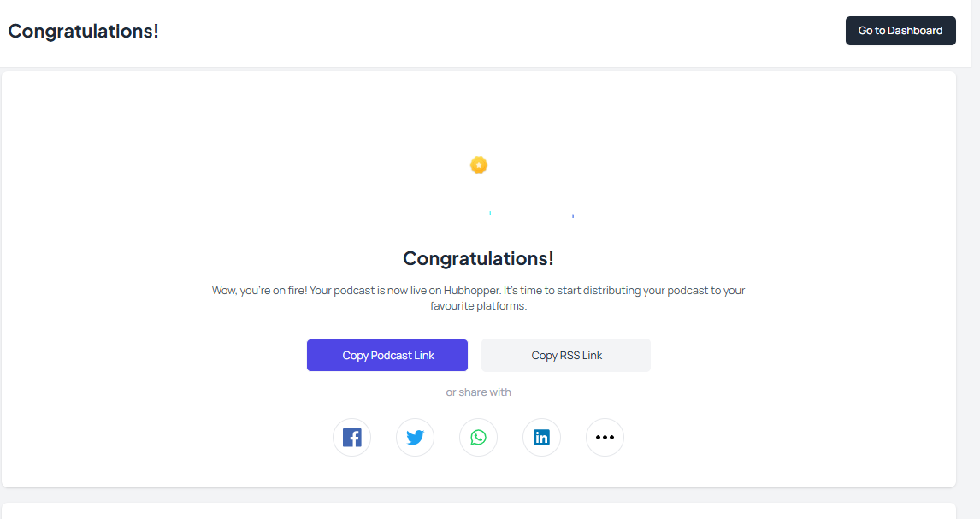Viewport: 980px width, 519px height.
Task: Click the 'favourite platforms.' text line
Action: tap(478, 306)
